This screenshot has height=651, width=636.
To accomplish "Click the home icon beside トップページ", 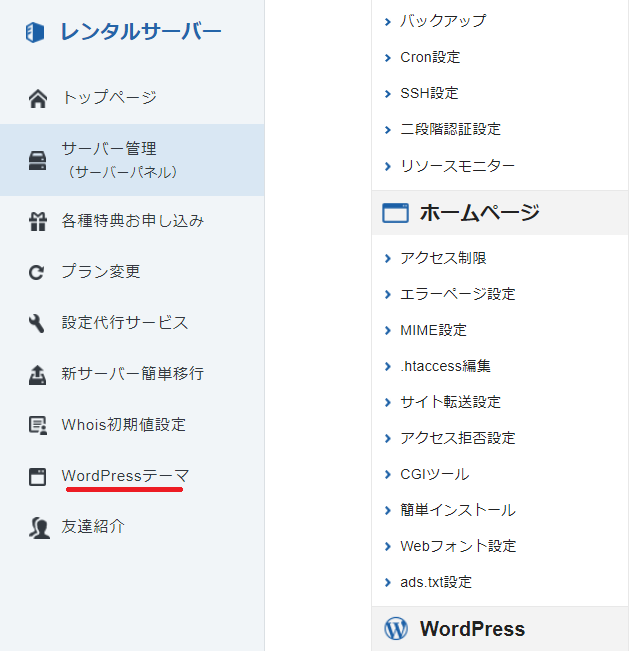I will click(38, 99).
